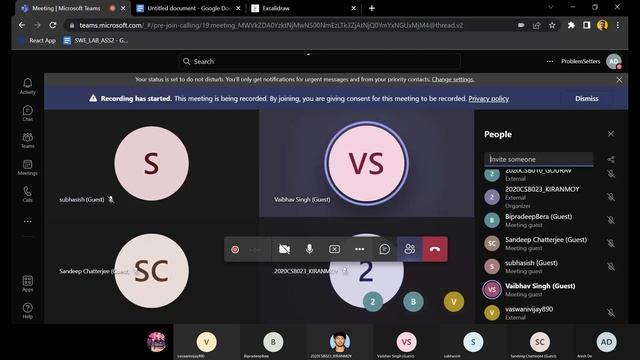This screenshot has width=640, height=360.
Task: Click the address bar URL
Action: [x=271, y=25]
